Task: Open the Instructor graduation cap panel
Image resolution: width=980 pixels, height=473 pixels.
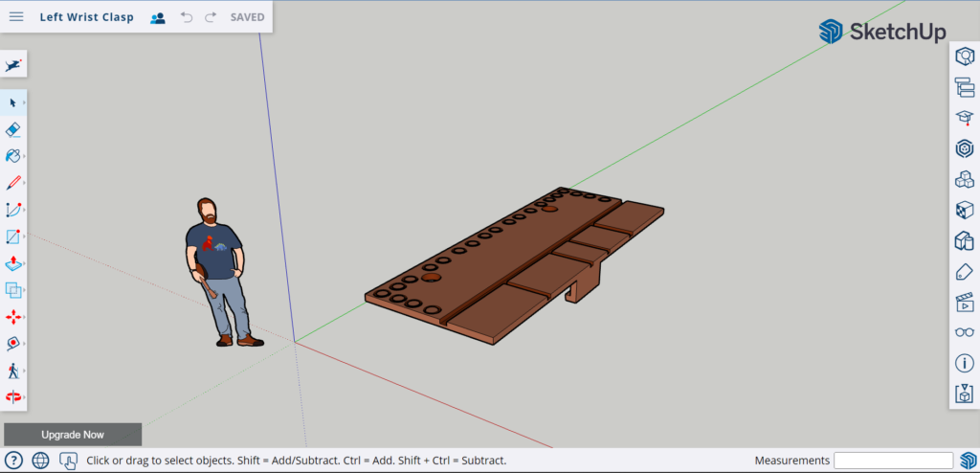Action: (965, 118)
